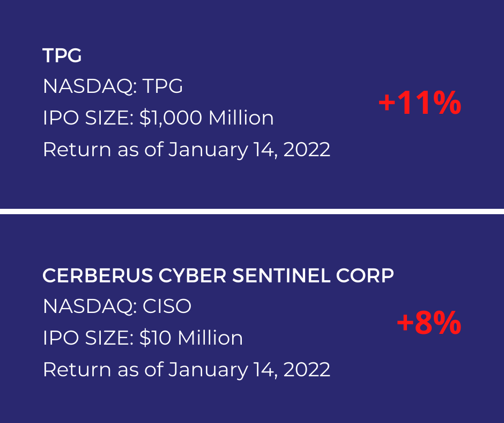Image resolution: width=504 pixels, height=423 pixels.
Task: Click the CISO ticker symbol
Action: pyautogui.click(x=167, y=307)
